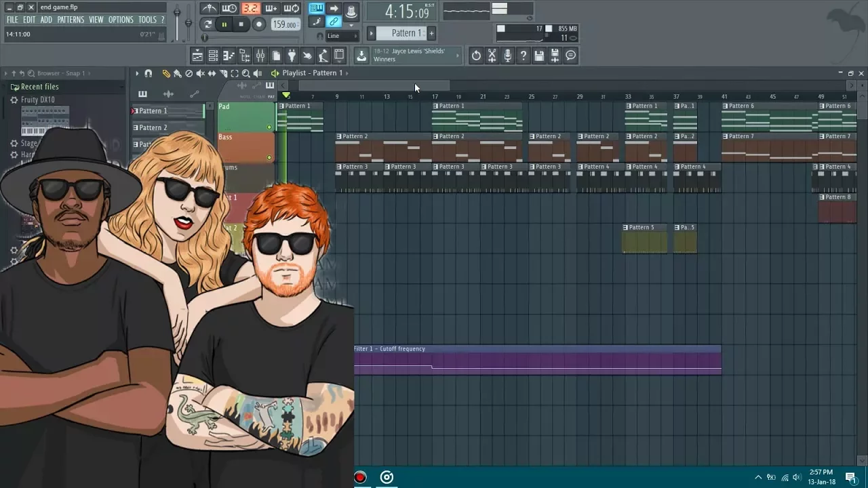Open the audio editor scissors icon

click(492, 56)
